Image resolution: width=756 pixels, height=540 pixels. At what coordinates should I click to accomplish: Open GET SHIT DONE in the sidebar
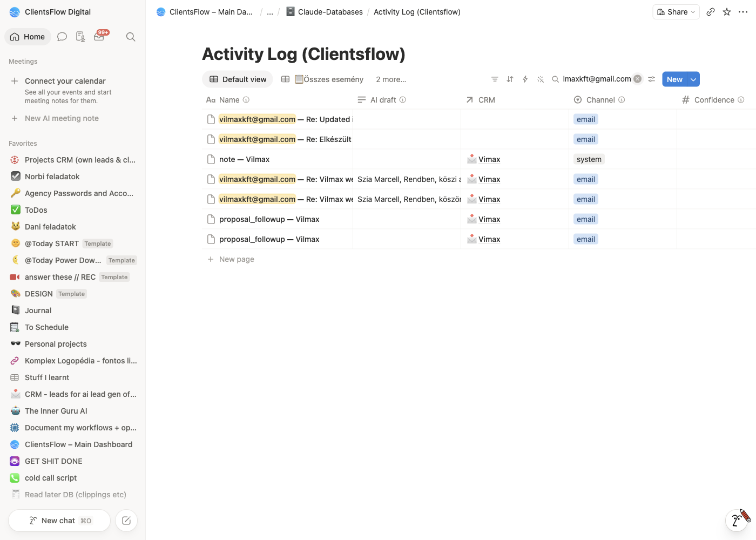pyautogui.click(x=73, y=461)
